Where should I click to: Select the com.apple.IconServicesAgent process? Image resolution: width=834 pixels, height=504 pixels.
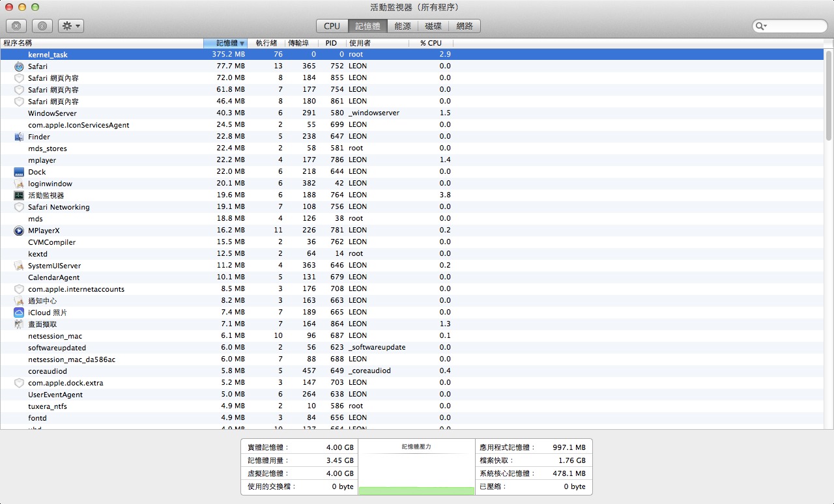tap(412, 125)
